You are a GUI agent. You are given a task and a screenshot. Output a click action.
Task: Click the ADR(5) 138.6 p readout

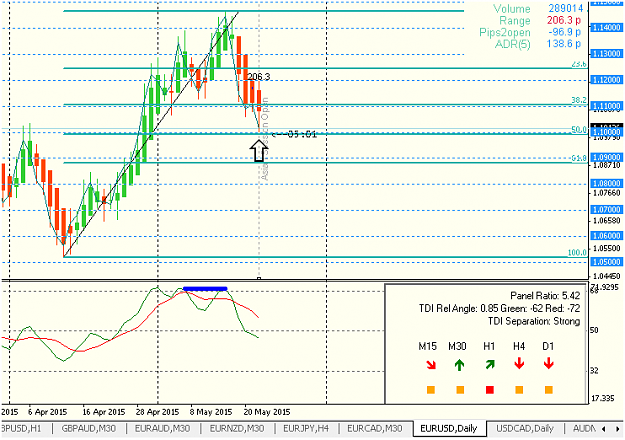(538, 43)
